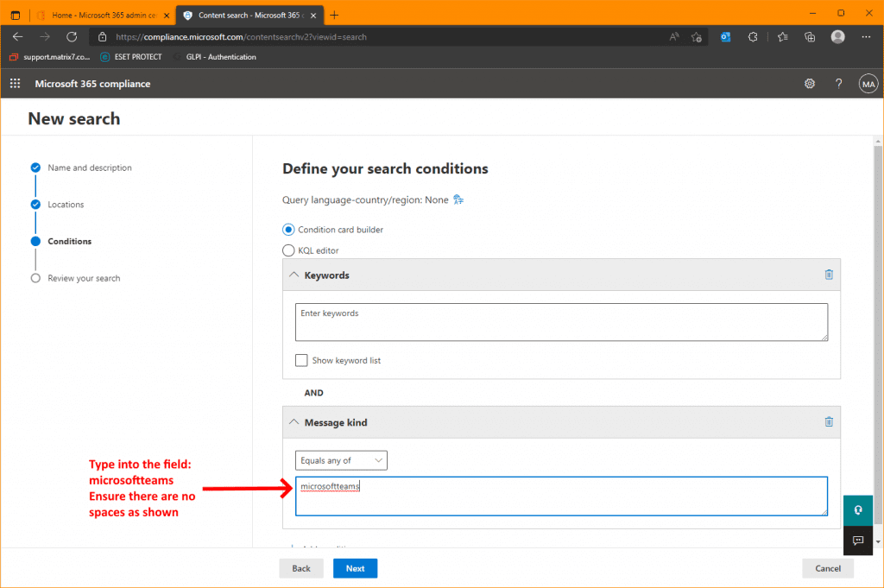
Task: Collapse the Keywords section chevron
Action: (294, 275)
